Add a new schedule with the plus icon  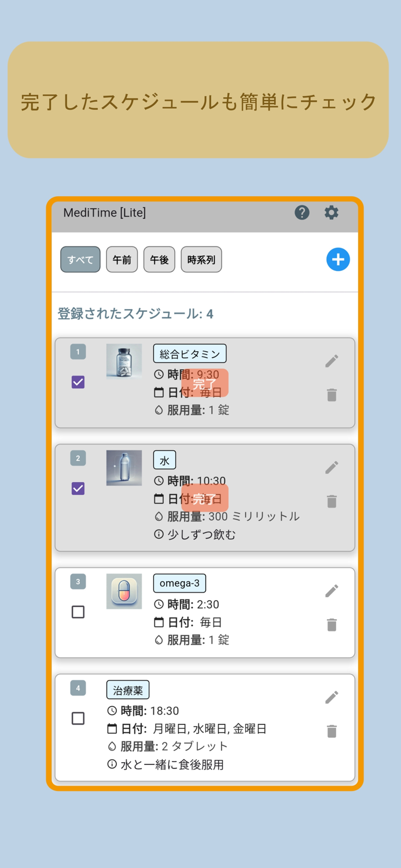point(338,259)
